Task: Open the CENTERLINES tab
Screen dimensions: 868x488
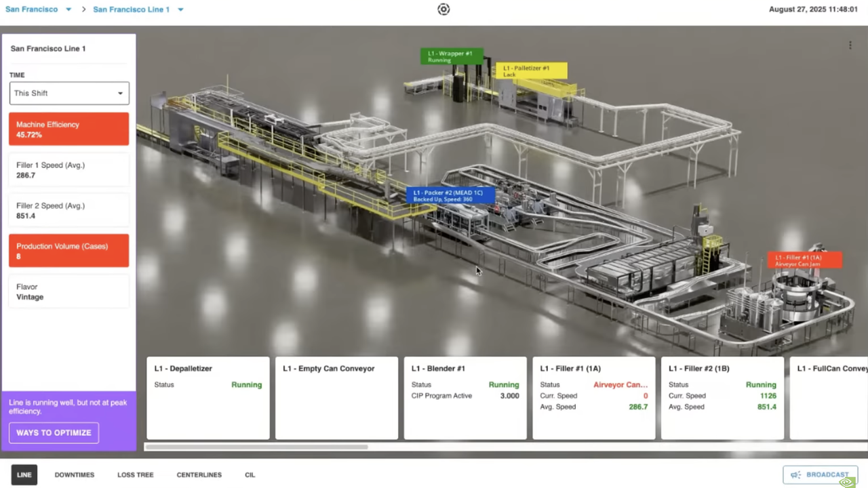Action: [199, 475]
